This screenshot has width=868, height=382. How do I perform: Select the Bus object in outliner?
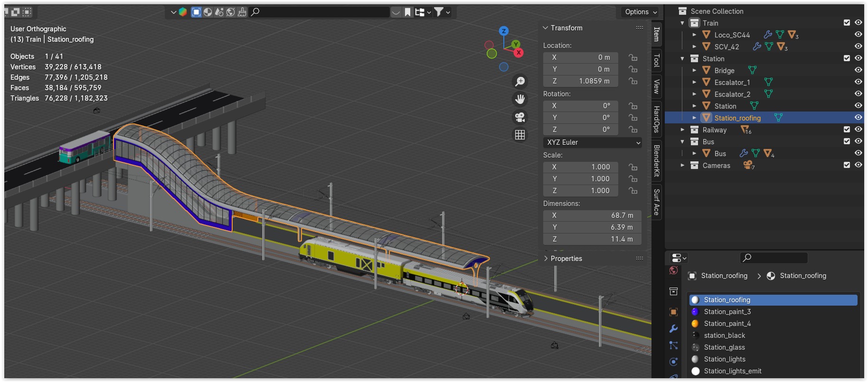pyautogui.click(x=720, y=154)
